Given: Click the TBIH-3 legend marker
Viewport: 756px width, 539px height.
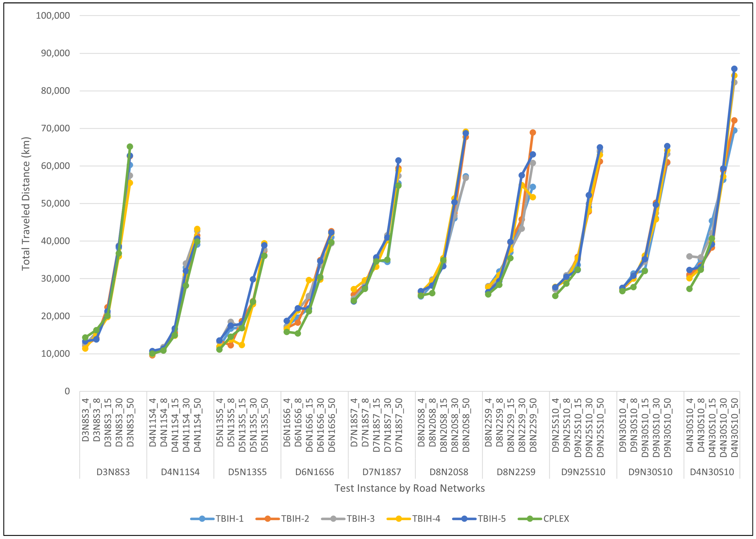Looking at the screenshot, I should 333,518.
